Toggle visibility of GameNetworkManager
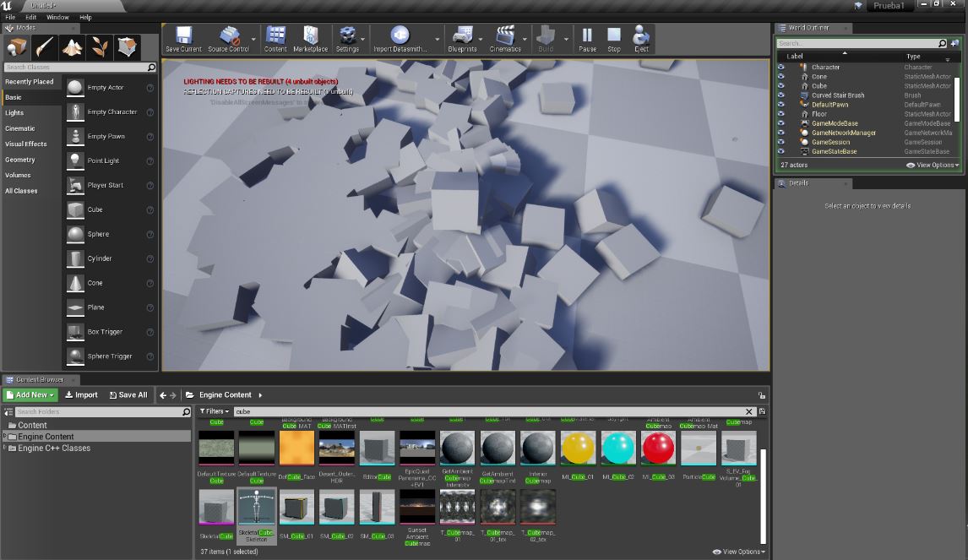968x560 pixels. (781, 133)
